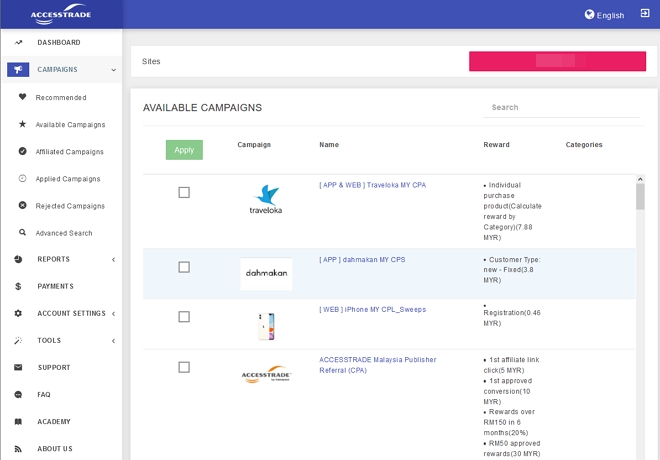Click the ACCESSTRADE logo in header
This screenshot has width=660, height=460.
61,14
